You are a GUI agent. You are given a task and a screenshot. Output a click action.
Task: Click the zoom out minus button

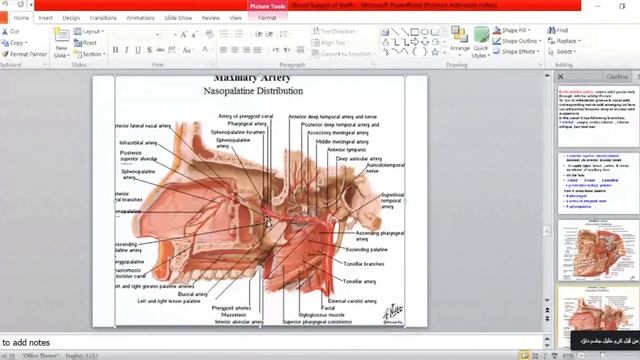581,356
